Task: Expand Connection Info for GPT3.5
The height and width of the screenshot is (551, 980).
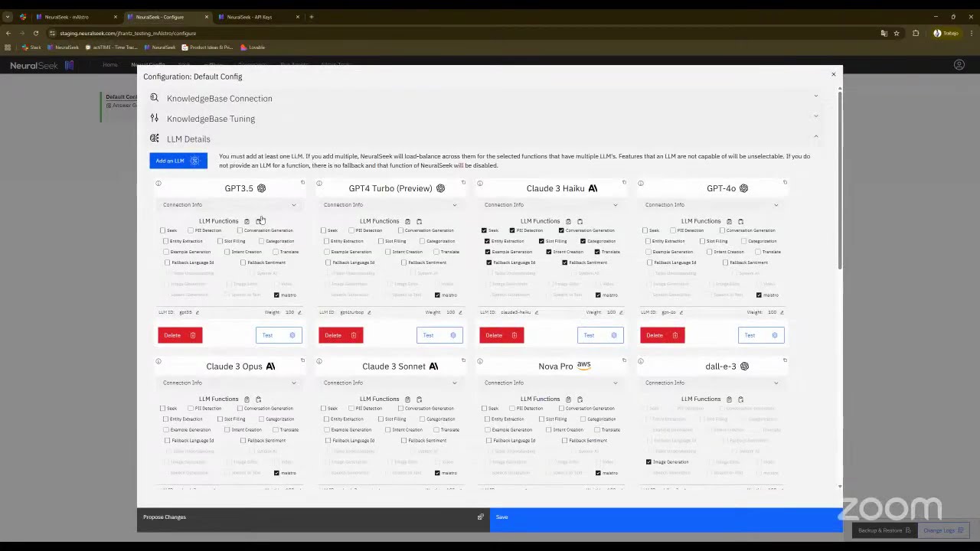Action: point(229,205)
